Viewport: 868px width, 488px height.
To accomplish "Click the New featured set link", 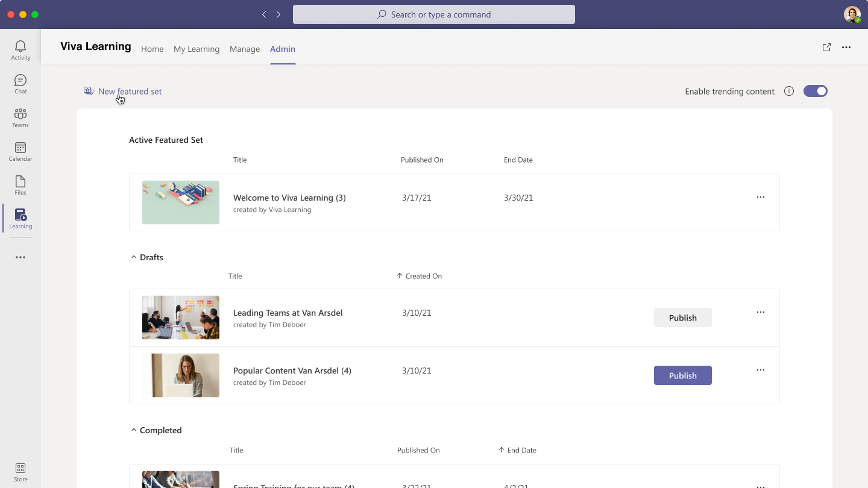I will tap(130, 92).
